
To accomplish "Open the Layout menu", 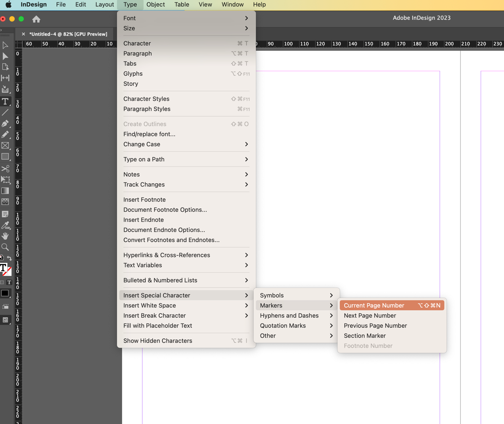I will tap(105, 4).
